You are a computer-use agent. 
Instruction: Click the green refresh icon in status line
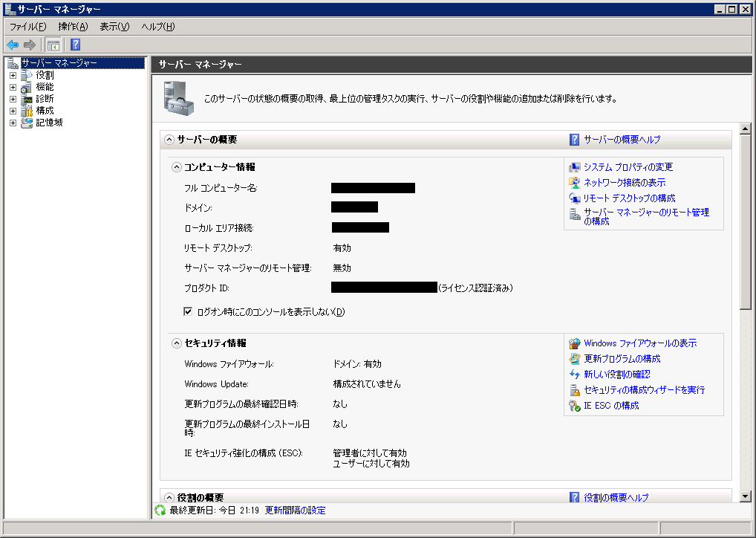(x=160, y=510)
